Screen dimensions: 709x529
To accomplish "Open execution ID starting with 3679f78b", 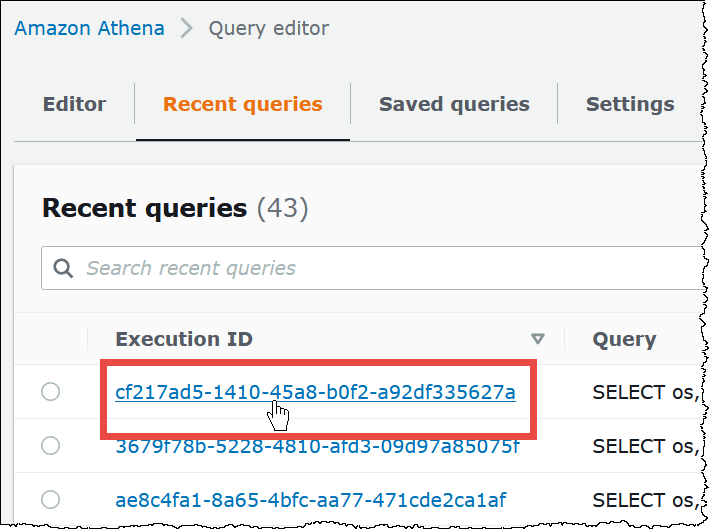I will pos(318,447).
